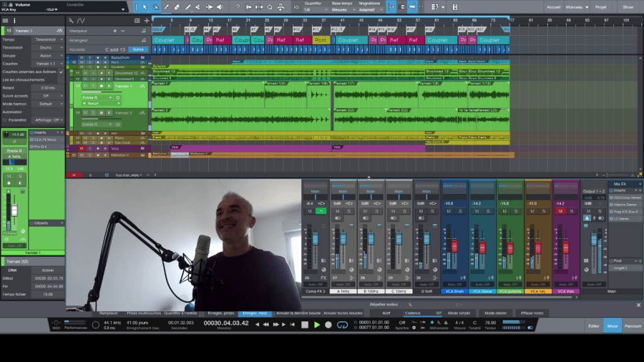This screenshot has height=362, width=644.
Task: Toggle the Loop button in transport
Action: click(x=342, y=325)
